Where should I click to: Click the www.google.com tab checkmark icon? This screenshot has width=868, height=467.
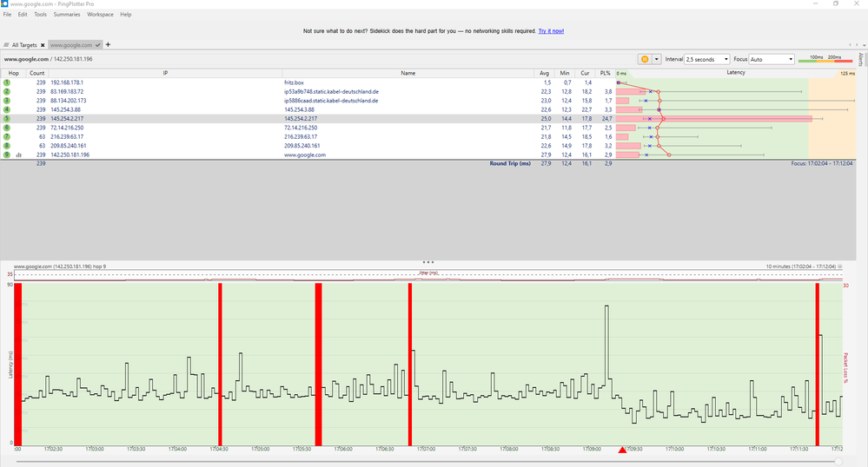click(99, 44)
